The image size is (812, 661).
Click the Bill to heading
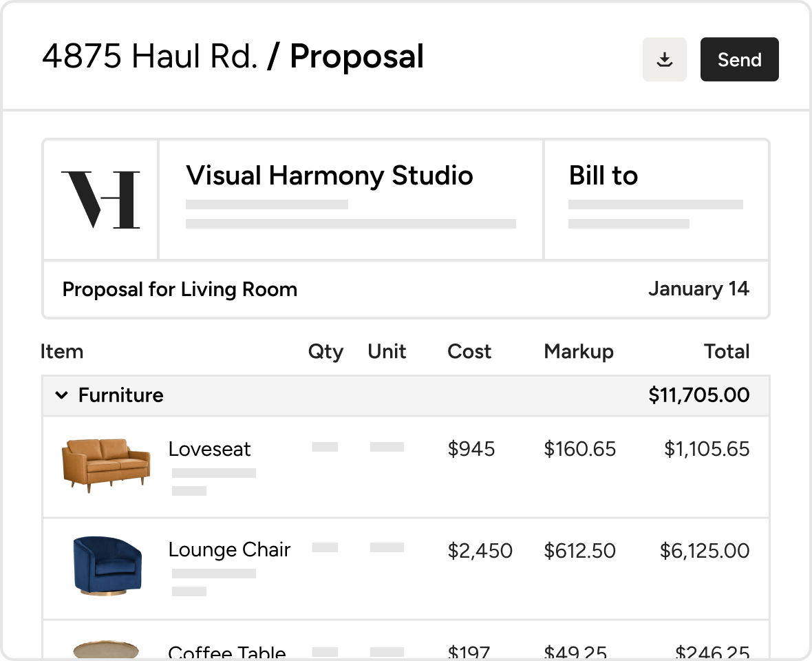[603, 176]
